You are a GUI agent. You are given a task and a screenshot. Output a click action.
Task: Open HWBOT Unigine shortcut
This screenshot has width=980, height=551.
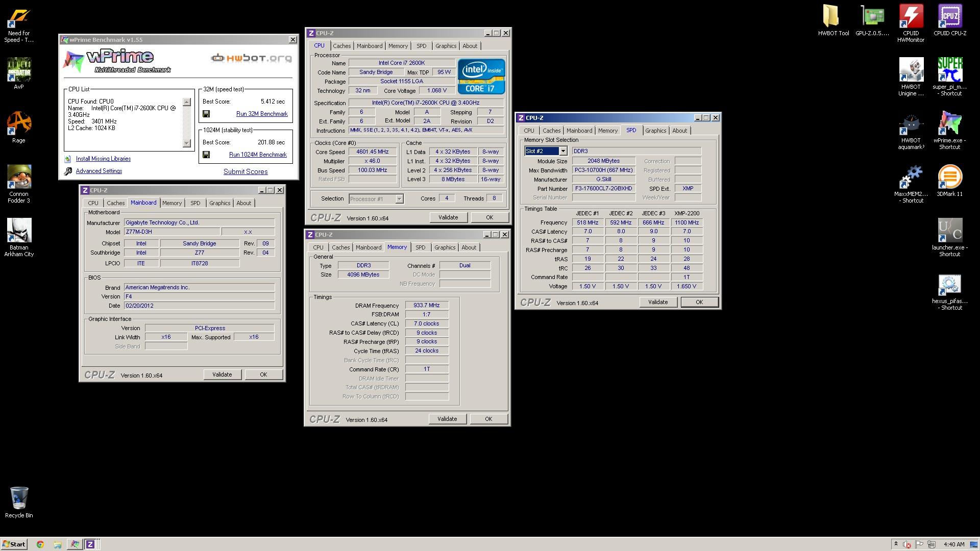click(911, 77)
